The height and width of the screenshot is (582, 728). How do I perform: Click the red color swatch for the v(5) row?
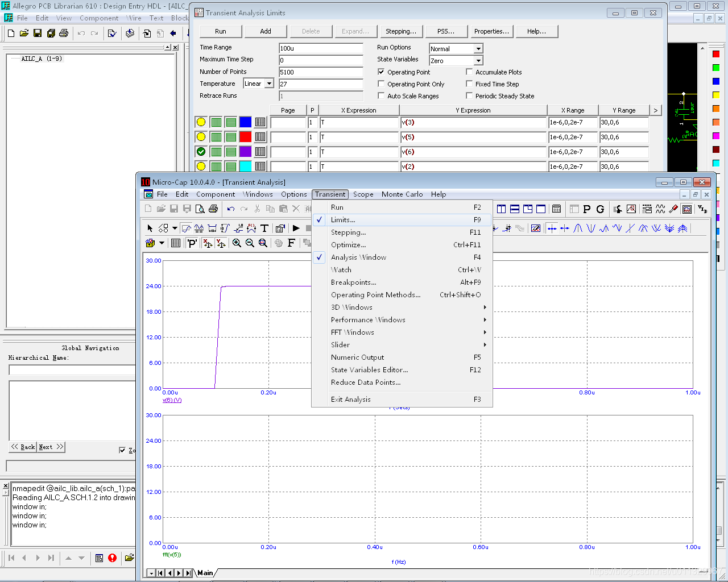coord(245,136)
